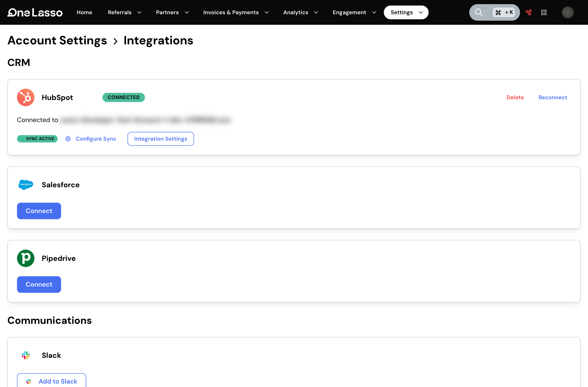
Task: Click the Account Settings breadcrumb
Action: (x=57, y=40)
